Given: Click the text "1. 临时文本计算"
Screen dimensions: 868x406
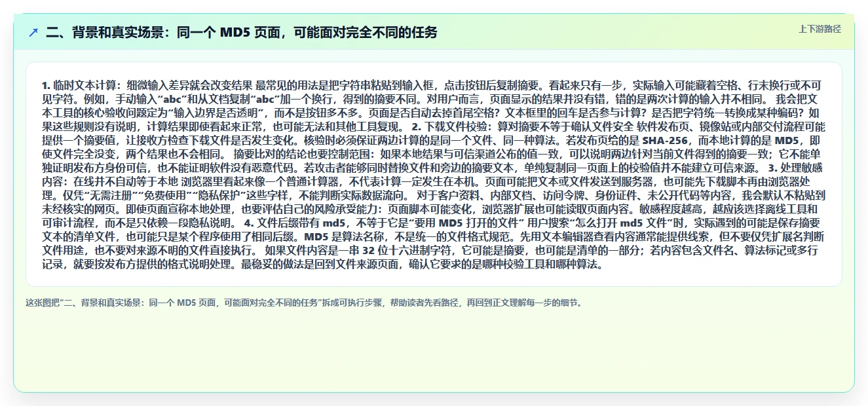Looking at the screenshot, I should click(79, 85).
